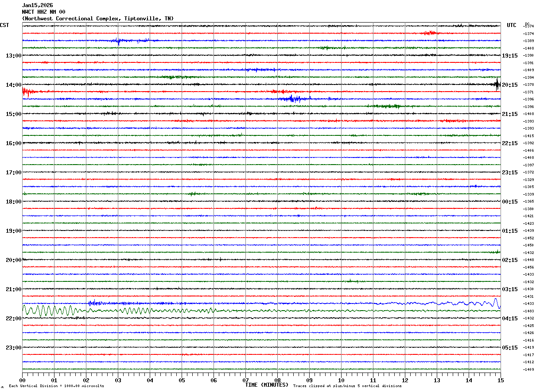Click the DC offset value -1452
Viewport: 536px width, 392px height.
click(528, 238)
